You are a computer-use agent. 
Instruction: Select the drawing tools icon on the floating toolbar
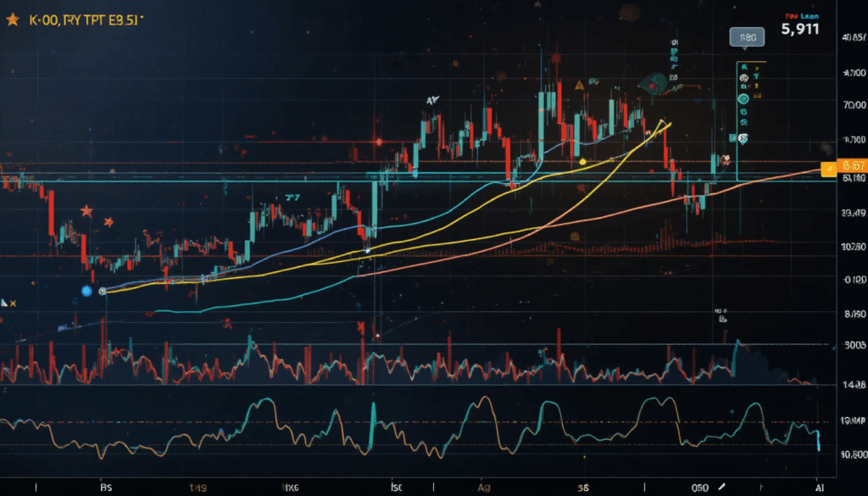tap(743, 68)
